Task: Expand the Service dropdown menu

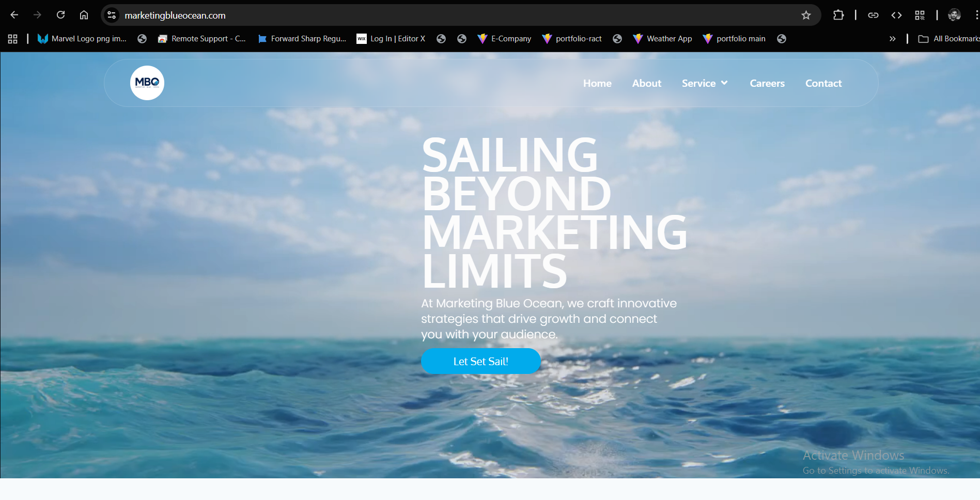Action: pos(705,83)
